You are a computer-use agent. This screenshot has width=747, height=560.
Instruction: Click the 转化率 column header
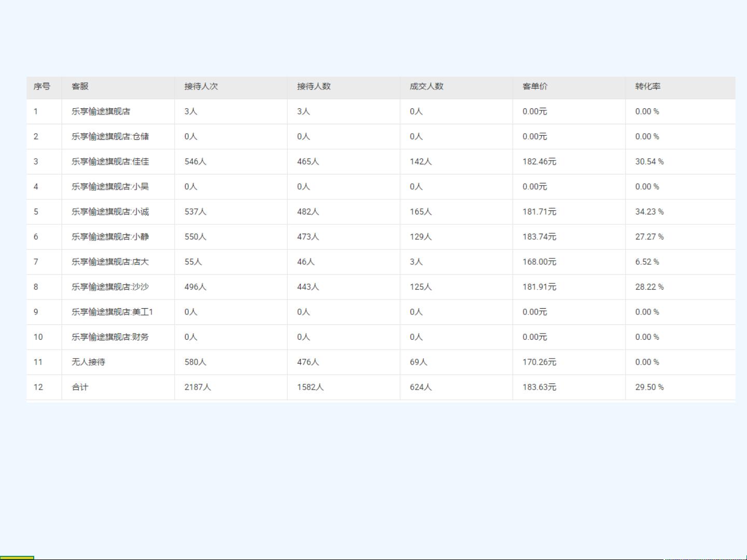point(648,87)
